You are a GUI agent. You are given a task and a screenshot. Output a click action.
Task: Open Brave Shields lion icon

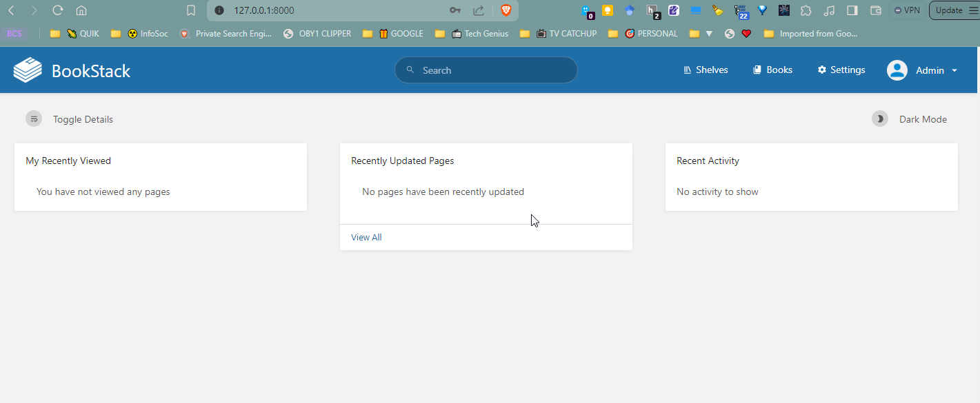click(506, 10)
